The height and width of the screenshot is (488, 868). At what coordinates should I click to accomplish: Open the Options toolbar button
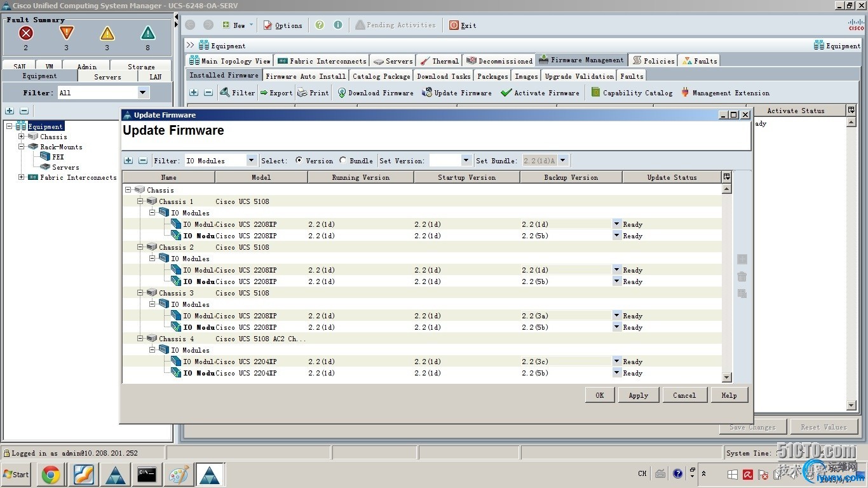[x=283, y=25]
